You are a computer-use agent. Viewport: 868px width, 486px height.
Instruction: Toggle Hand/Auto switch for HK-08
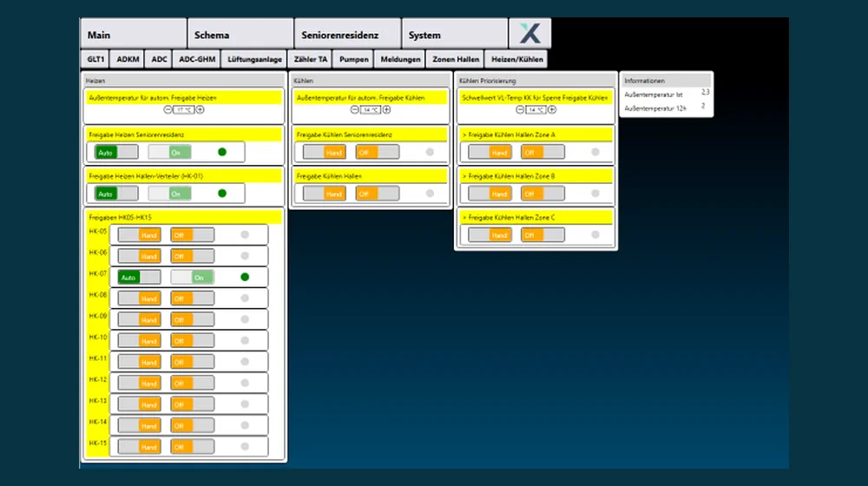coord(139,299)
